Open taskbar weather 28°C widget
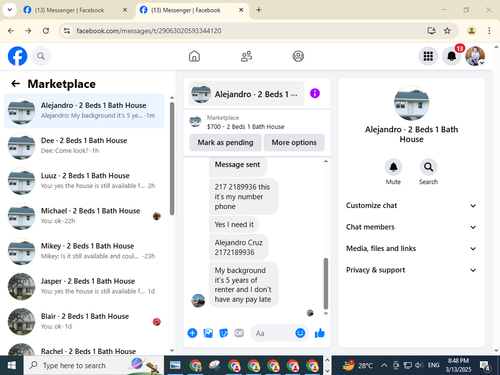The height and width of the screenshot is (375, 500). click(358, 365)
